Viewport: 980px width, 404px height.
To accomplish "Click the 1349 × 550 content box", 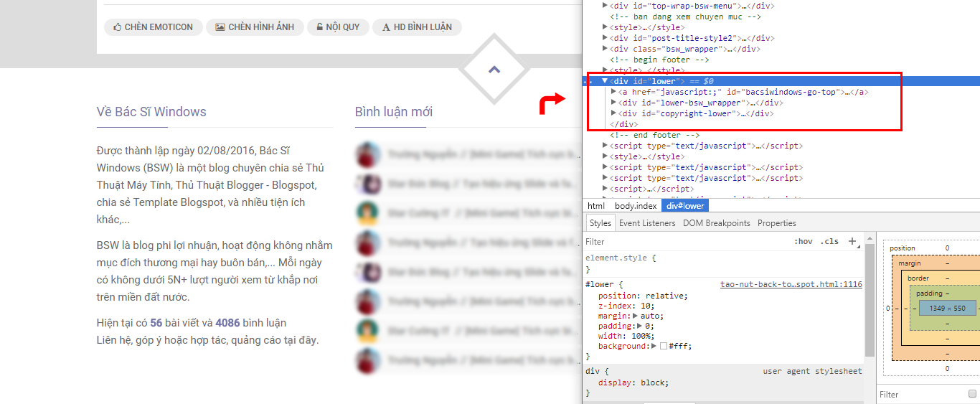I will (948, 309).
